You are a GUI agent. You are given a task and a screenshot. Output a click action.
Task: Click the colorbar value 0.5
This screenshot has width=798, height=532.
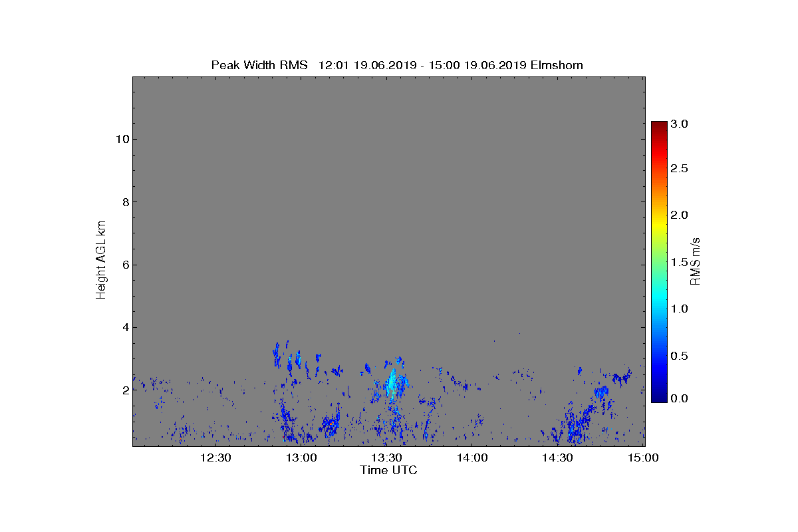pyautogui.click(x=680, y=356)
